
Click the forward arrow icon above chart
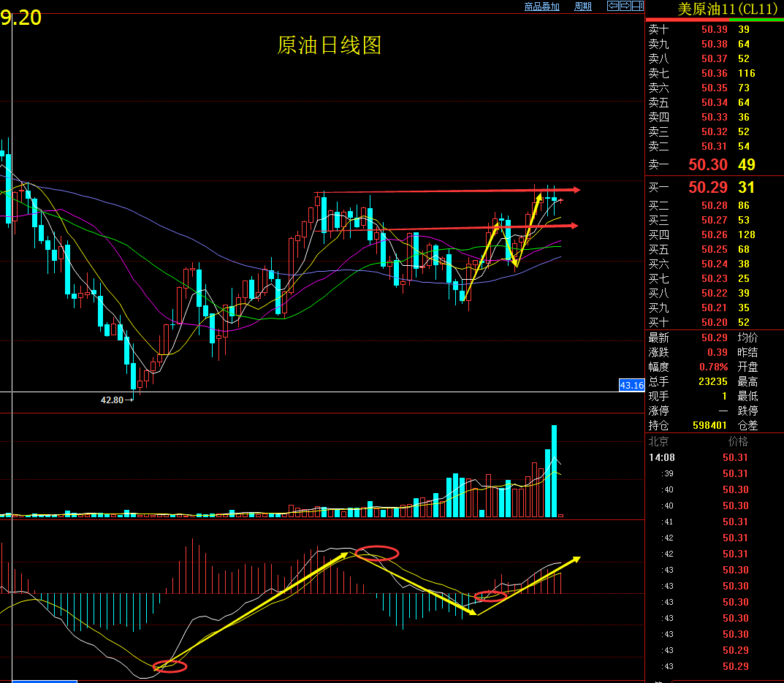pyautogui.click(x=625, y=6)
